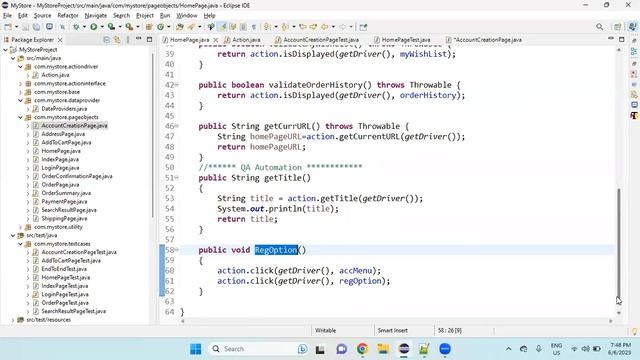The height and width of the screenshot is (360, 640).
Task: Collapse All in Package Explorer
Action: click(107, 40)
